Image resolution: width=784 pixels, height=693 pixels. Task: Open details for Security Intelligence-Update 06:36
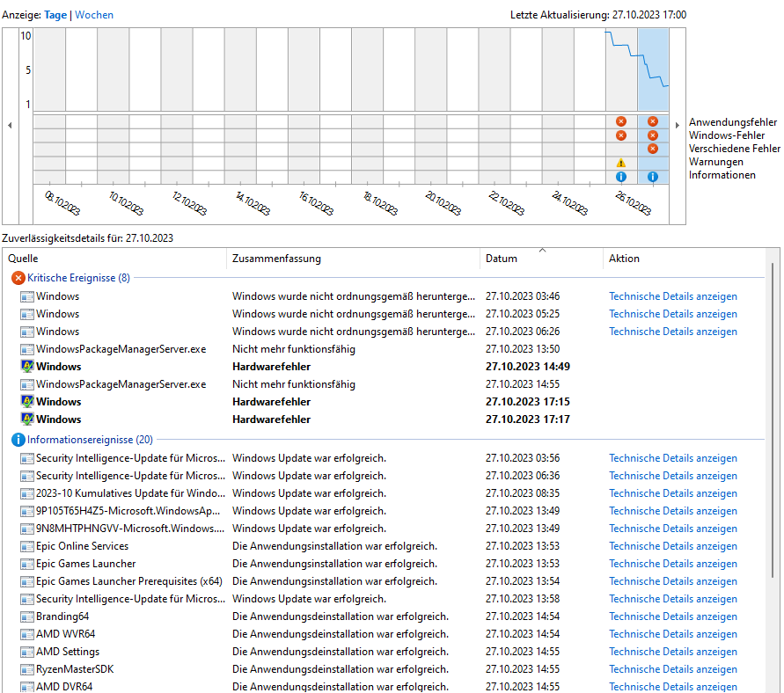pos(673,476)
